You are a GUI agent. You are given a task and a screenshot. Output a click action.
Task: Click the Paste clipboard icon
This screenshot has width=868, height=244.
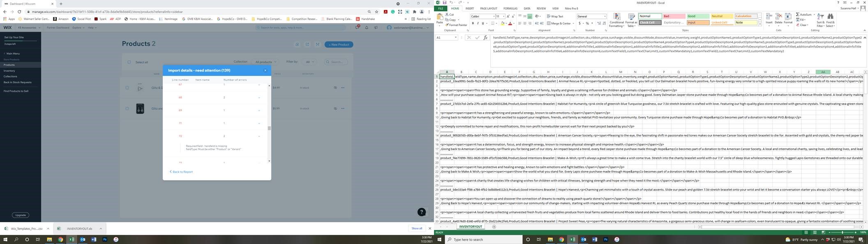[x=440, y=18]
